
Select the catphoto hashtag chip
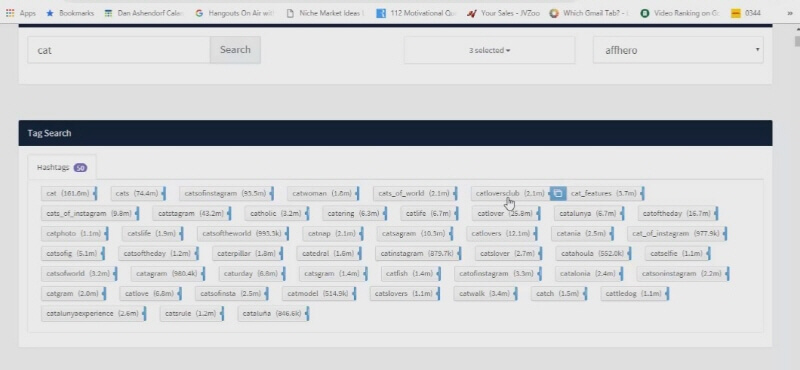tap(75, 233)
